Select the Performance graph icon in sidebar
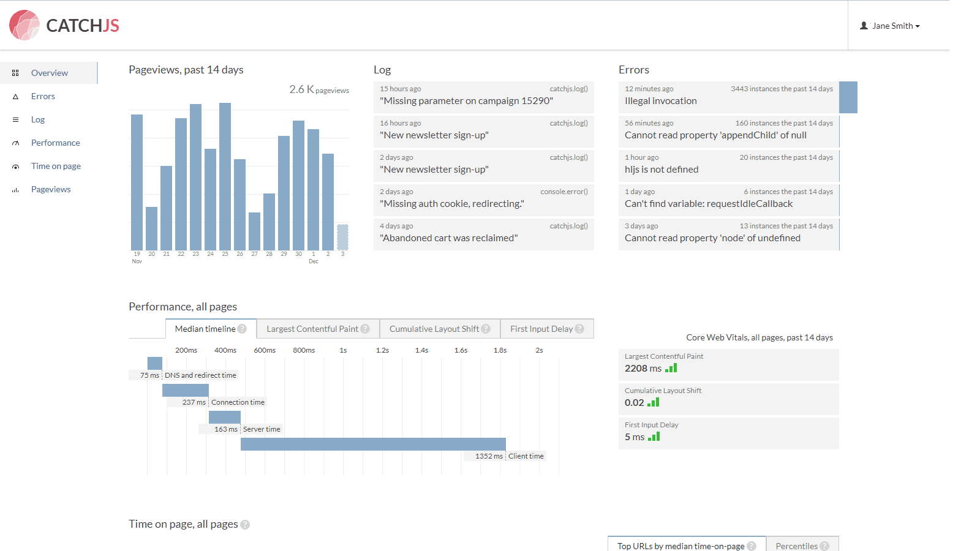This screenshot has width=980, height=551. coord(15,142)
